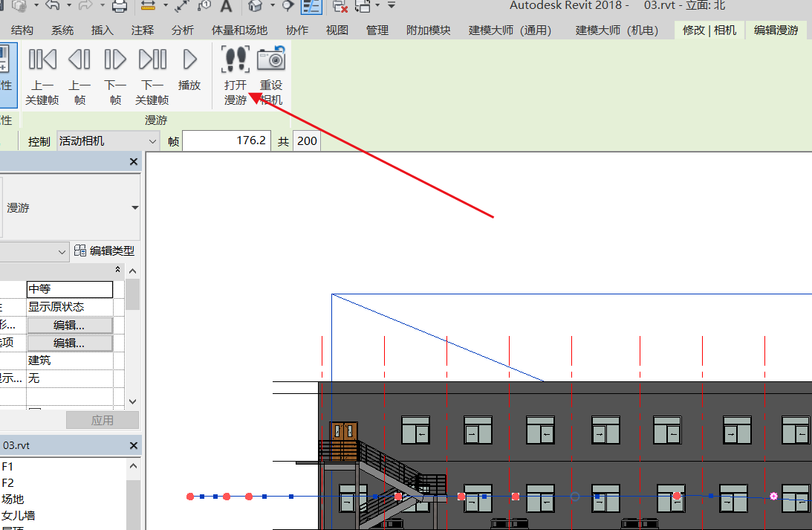The width and height of the screenshot is (812, 530).
Task: Click the 帧 input field showing 176.2
Action: pos(226,141)
